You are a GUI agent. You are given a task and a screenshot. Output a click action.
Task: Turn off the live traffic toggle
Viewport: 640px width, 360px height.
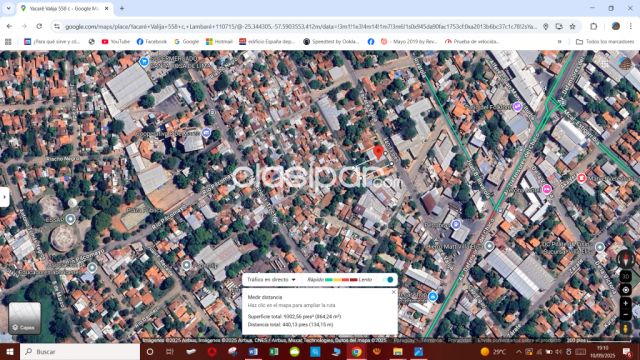click(388, 280)
